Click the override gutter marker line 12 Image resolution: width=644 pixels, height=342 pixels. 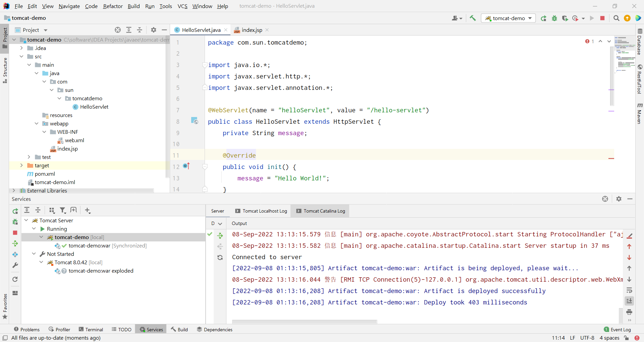pos(186,166)
